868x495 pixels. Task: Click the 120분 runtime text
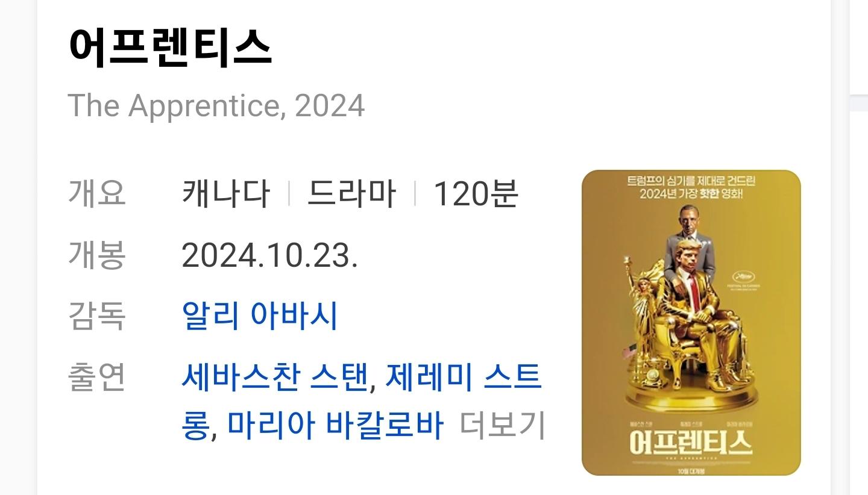tap(476, 194)
